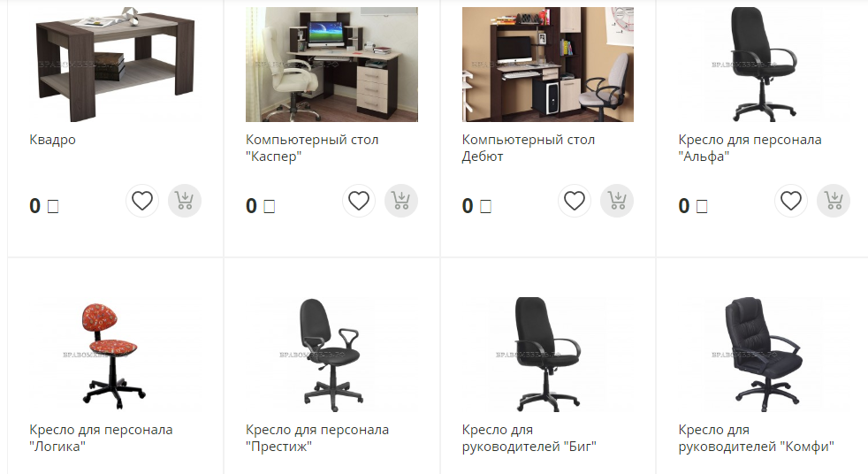Add Каспер computer desk to cart
Image resolution: width=868 pixels, height=474 pixels.
point(400,201)
